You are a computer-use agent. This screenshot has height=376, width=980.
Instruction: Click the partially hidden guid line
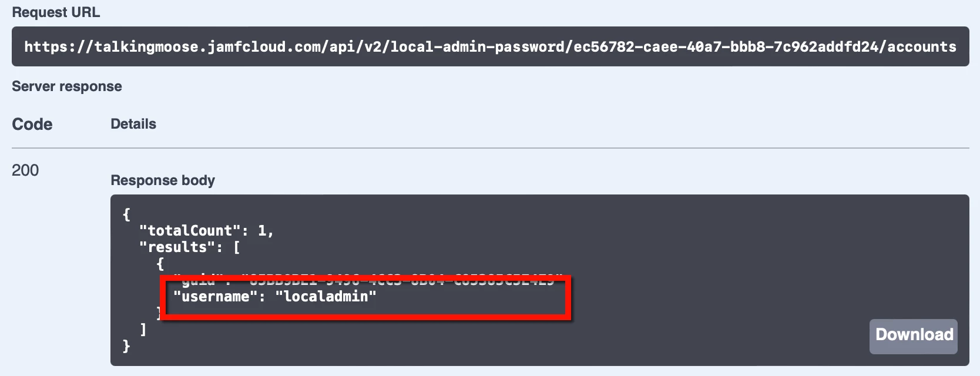(x=368, y=280)
